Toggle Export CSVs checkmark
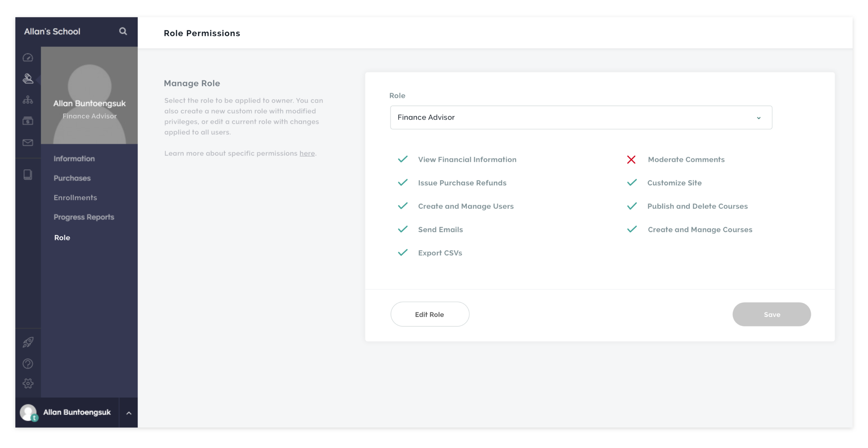 click(403, 253)
